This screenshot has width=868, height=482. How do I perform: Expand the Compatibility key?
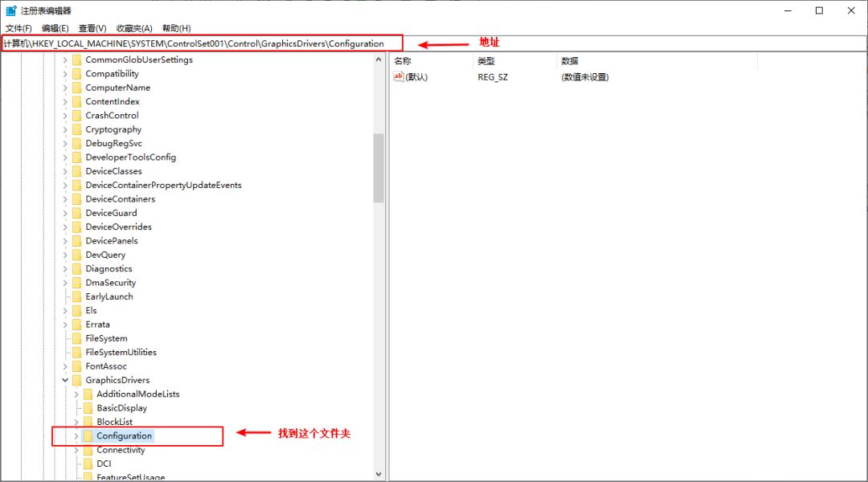(65, 73)
